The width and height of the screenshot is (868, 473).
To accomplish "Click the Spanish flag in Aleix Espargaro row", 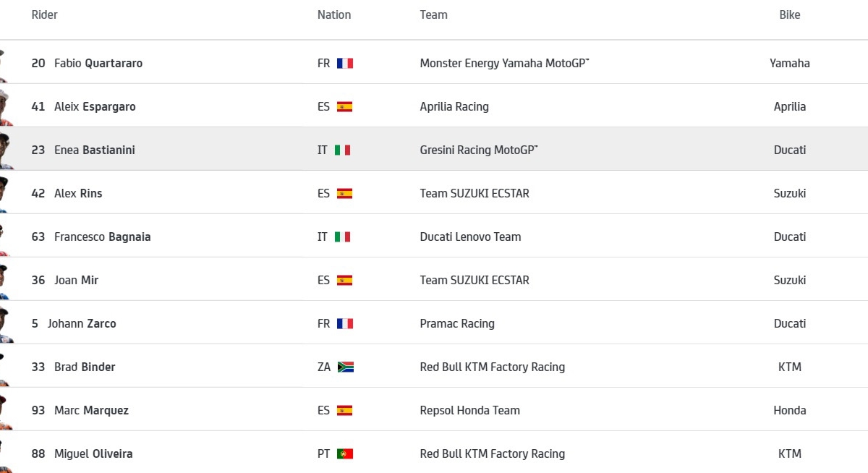I will 345,107.
